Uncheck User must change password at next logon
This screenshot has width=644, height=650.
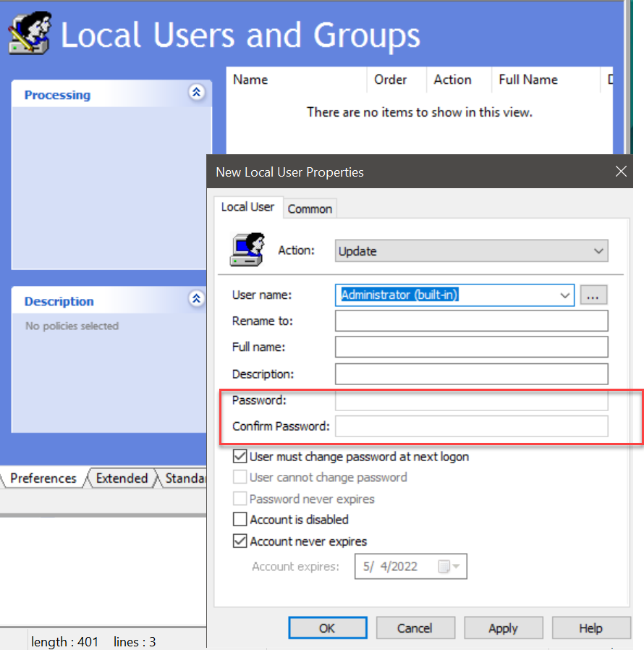240,457
